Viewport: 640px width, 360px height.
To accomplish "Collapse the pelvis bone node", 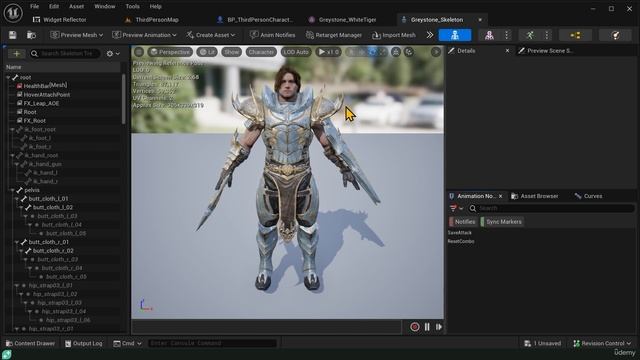I will click(13, 190).
